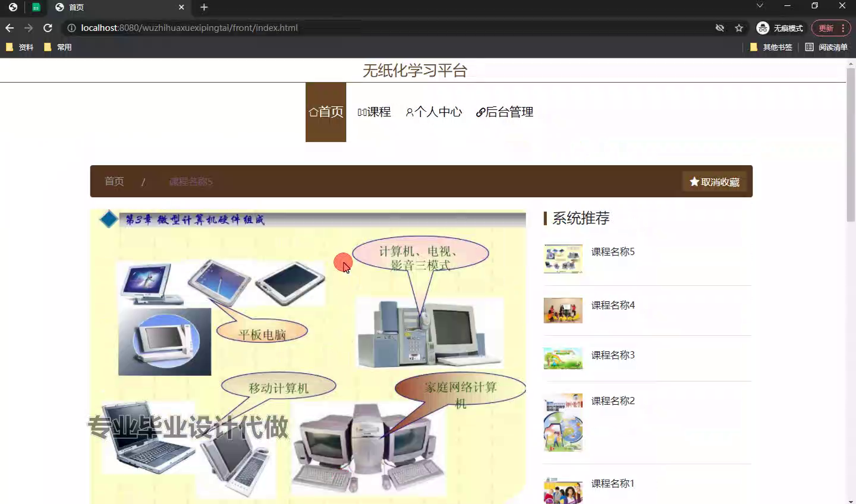The height and width of the screenshot is (504, 856).
Task: Open a new browser tab with plus
Action: (x=204, y=7)
